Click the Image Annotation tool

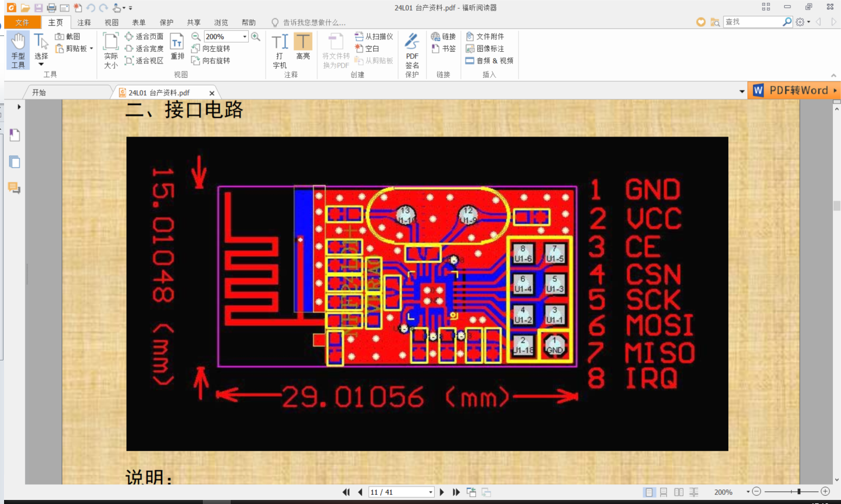pyautogui.click(x=485, y=49)
